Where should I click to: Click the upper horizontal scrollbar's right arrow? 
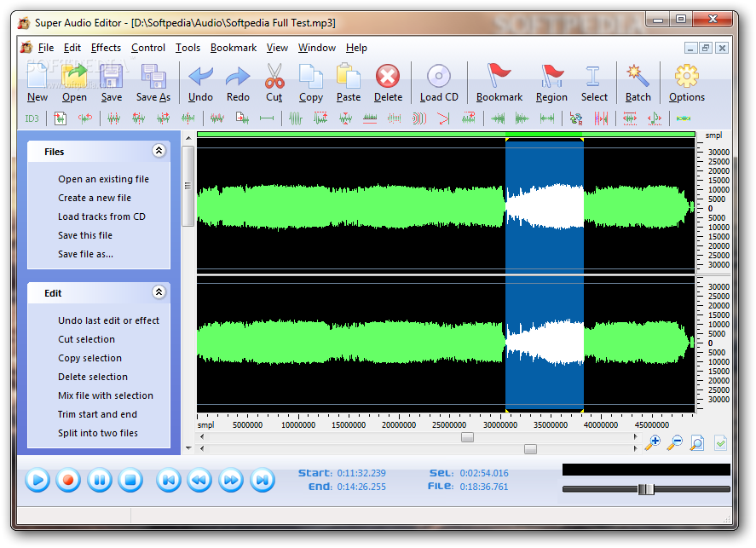point(636,436)
